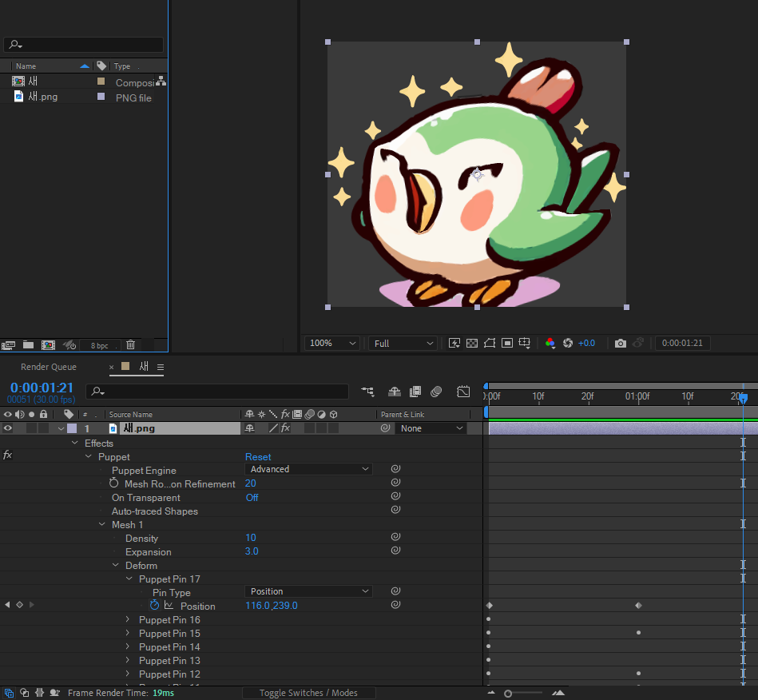Switch to the Render Queue tab
The height and width of the screenshot is (700, 758).
pos(49,367)
